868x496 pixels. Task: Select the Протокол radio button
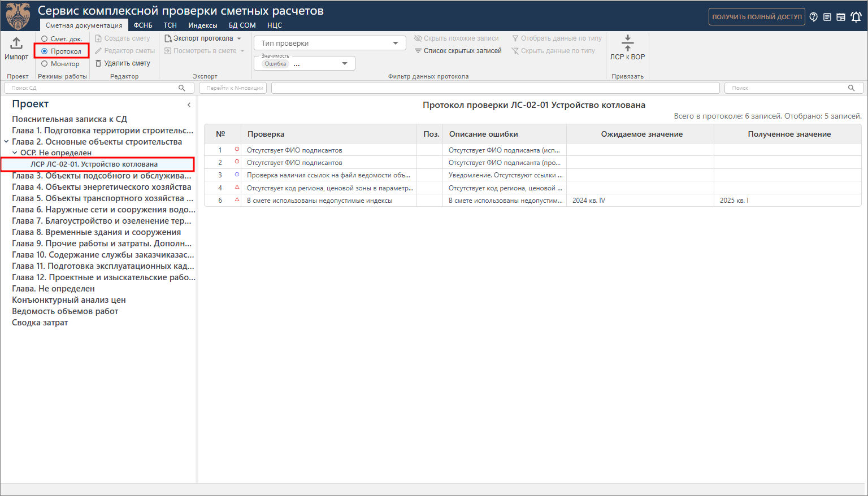[x=44, y=51]
